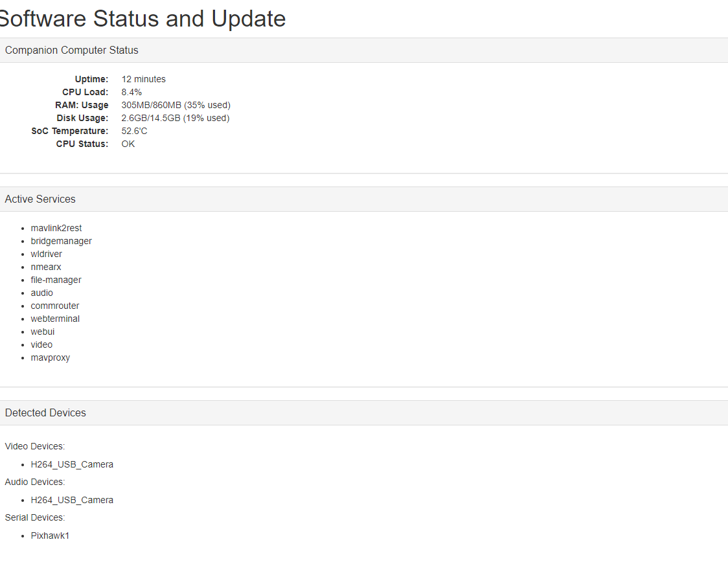Click the bridgemanager service item
The image size is (728, 564).
(62, 241)
